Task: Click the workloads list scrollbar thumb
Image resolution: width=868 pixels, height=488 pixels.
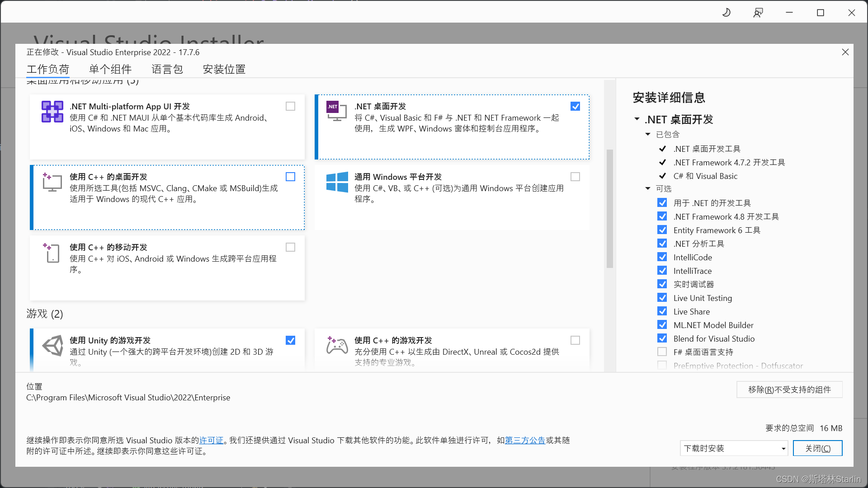Action: click(610, 208)
